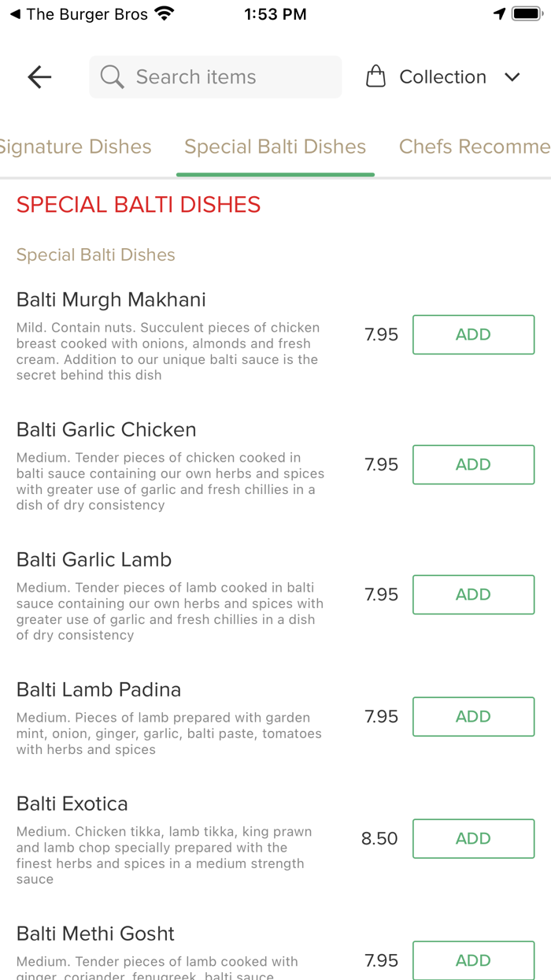The image size is (551, 980).
Task: Add Balti Methi Gosht to order
Action: 473,960
